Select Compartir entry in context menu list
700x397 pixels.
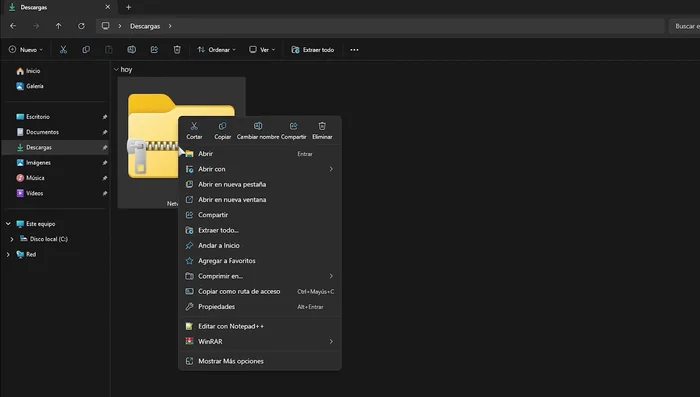coord(260,215)
